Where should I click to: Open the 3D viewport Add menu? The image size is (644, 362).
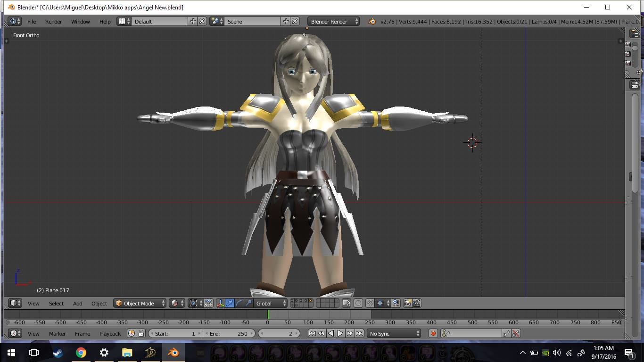pyautogui.click(x=77, y=304)
